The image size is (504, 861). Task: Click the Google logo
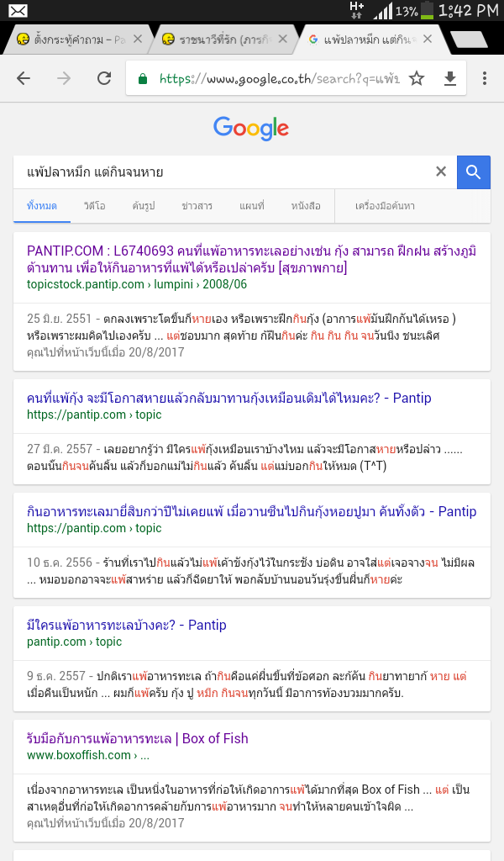[x=251, y=129]
